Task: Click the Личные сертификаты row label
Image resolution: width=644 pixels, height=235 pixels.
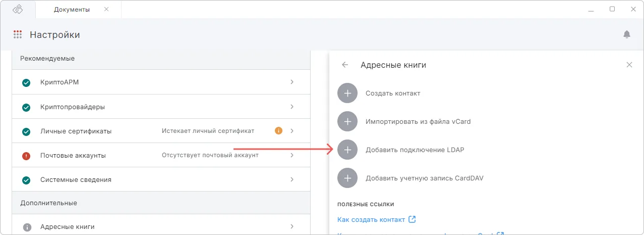Action: point(76,131)
